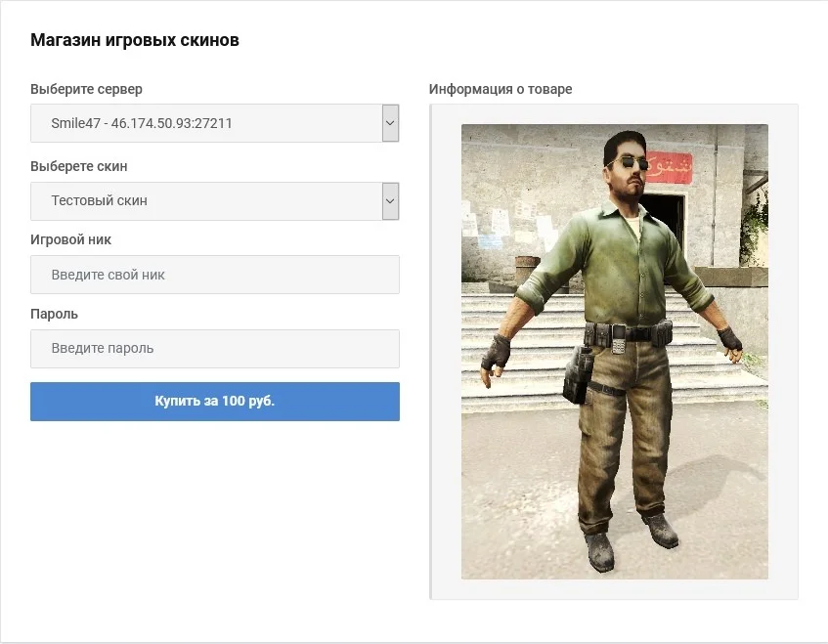Click the character's sunglasses in the preview

click(x=631, y=163)
